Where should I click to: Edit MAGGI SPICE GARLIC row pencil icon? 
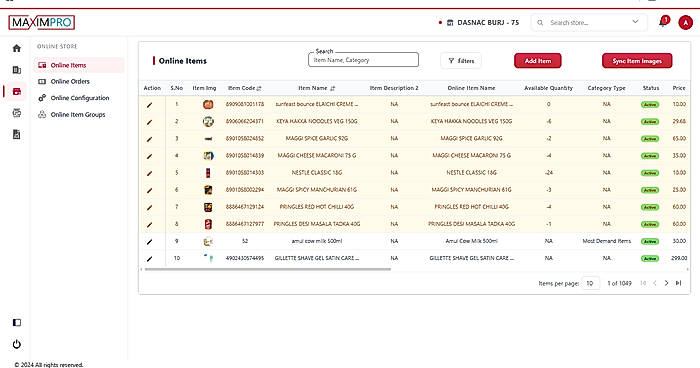pos(150,139)
